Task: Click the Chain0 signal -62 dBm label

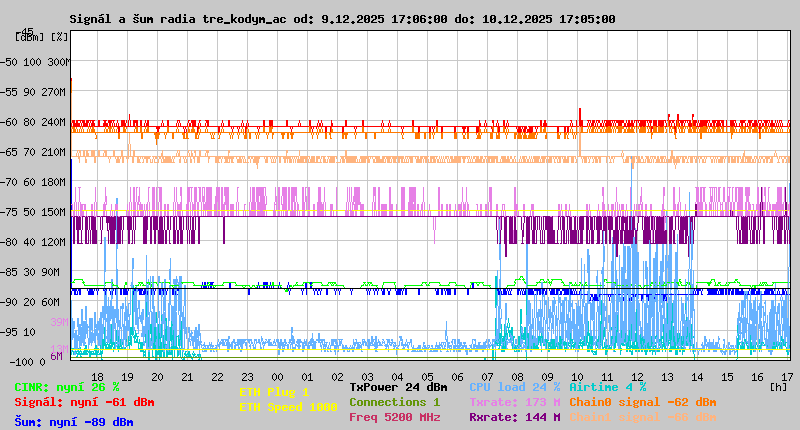Action: [x=642, y=402]
